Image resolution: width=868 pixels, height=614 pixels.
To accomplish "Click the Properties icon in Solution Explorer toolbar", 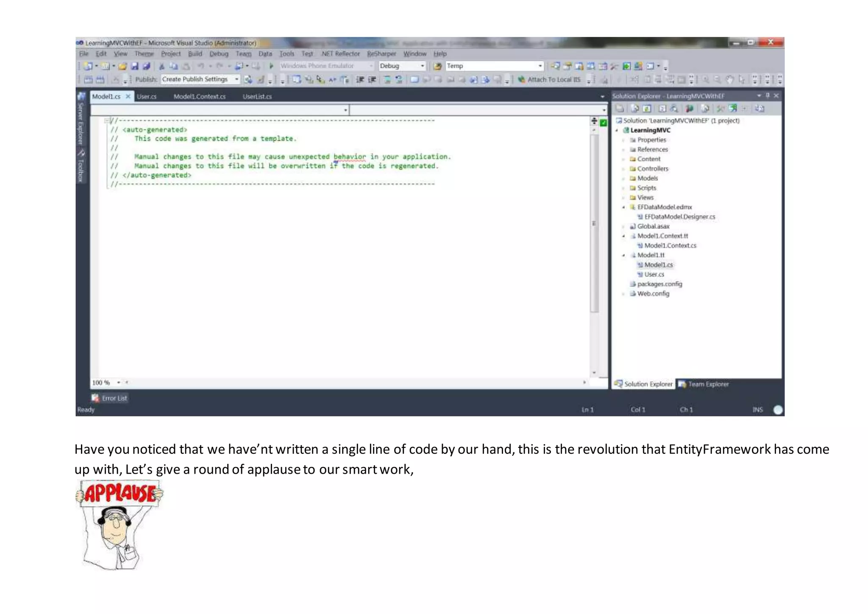I will click(620, 109).
